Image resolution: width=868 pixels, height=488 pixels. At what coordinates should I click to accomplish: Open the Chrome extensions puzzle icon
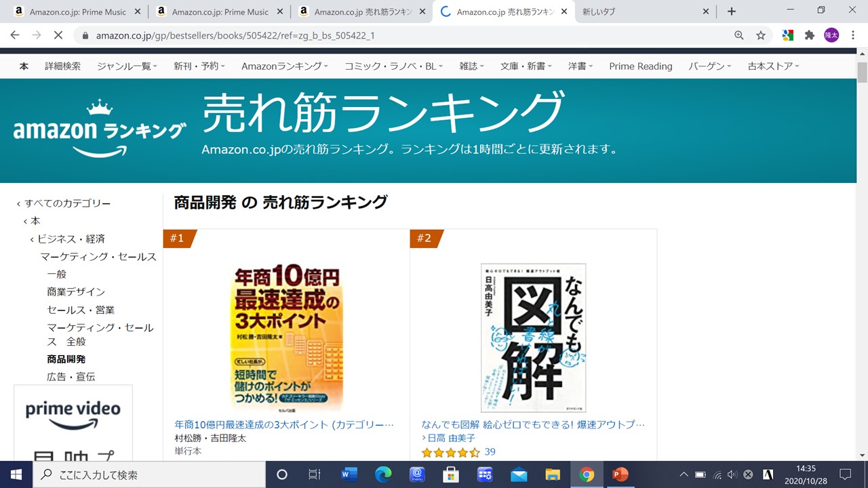click(809, 35)
